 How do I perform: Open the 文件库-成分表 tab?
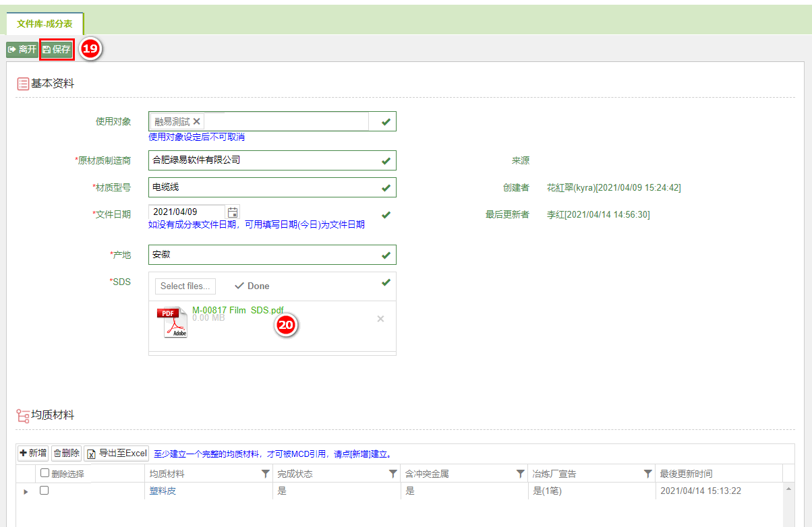(45, 24)
